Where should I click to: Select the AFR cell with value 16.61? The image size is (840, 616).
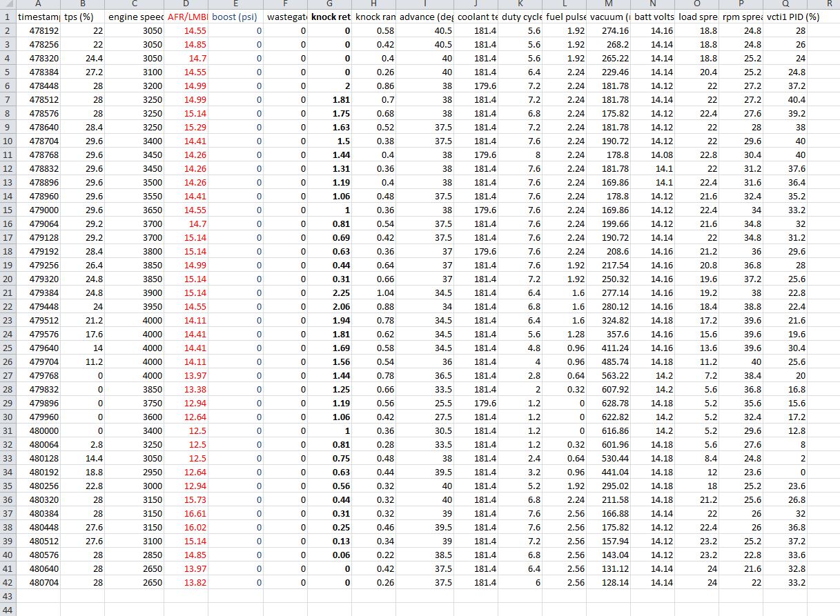(x=186, y=513)
